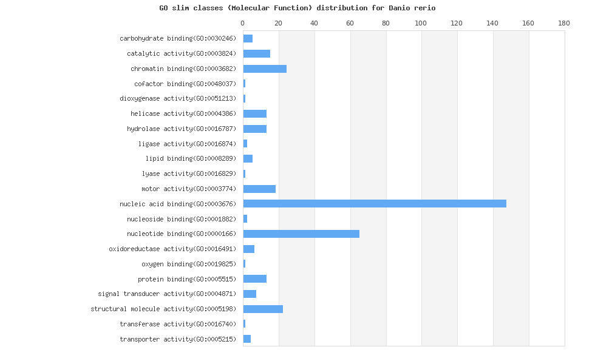Click the nucleic acid binding(GO:0003676) label
The width and height of the screenshot is (595, 364).
[178, 204]
